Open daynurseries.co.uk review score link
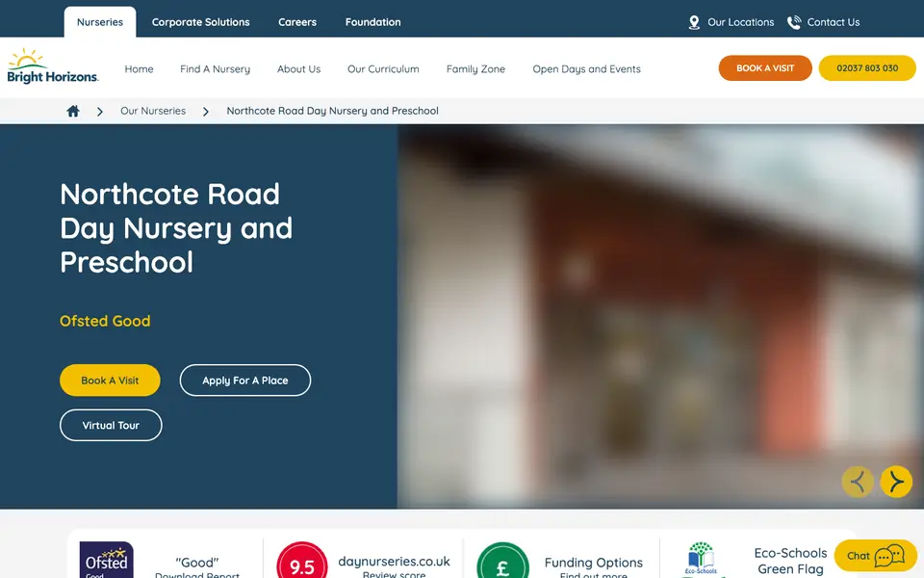Image resolution: width=924 pixels, height=578 pixels. [x=394, y=566]
